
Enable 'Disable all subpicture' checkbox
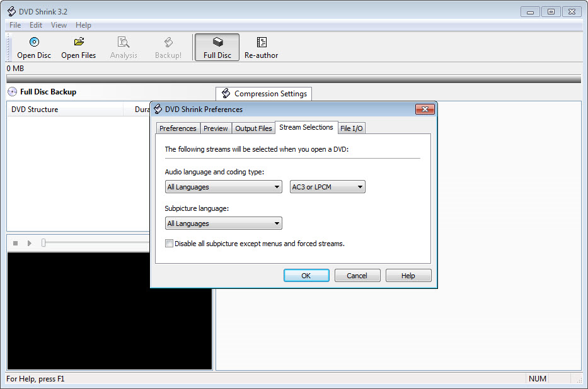tap(169, 244)
